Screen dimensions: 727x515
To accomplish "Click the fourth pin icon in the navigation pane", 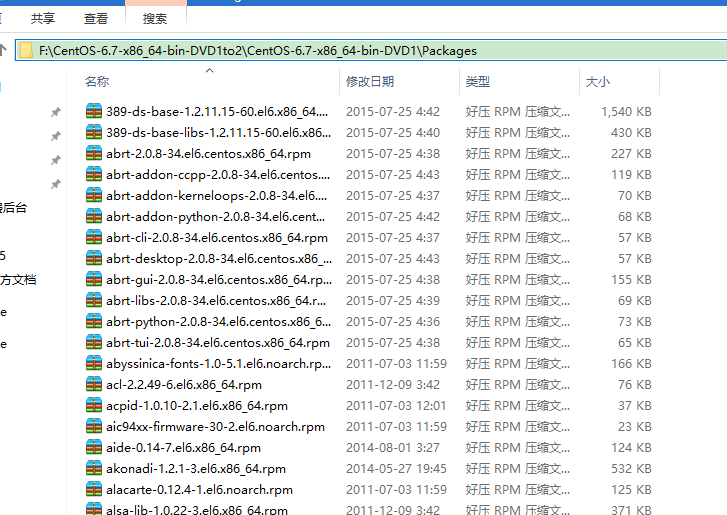I will click(x=56, y=184).
